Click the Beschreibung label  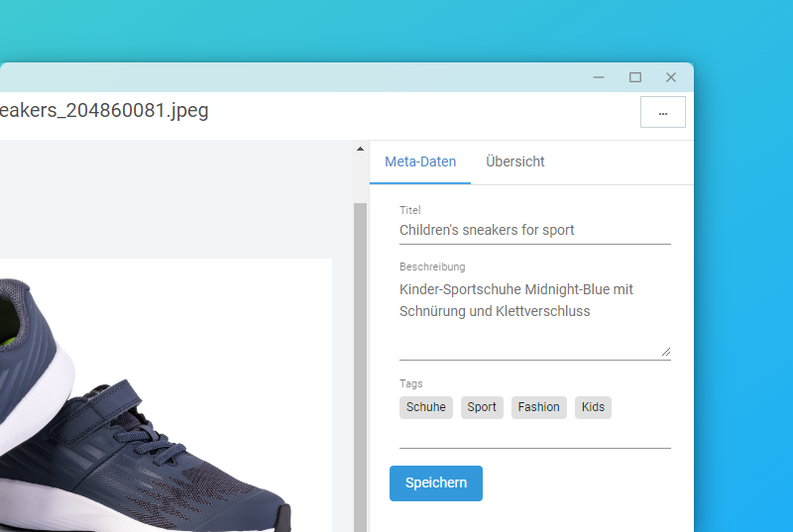[x=432, y=266]
